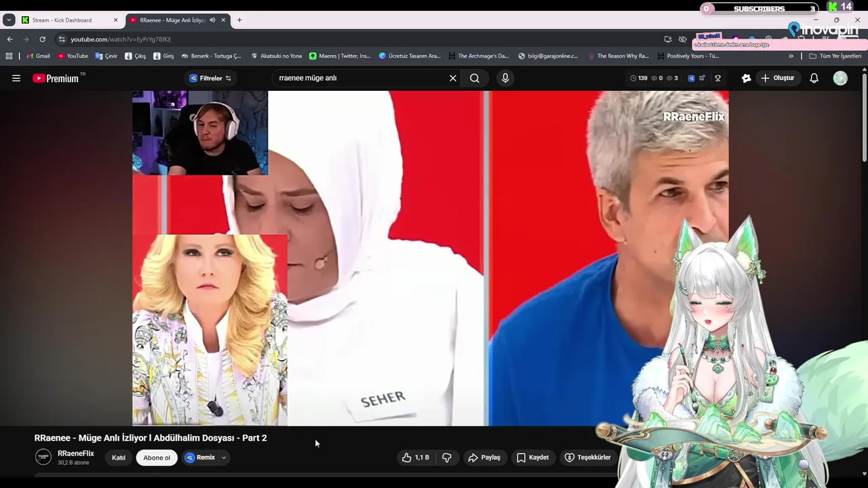Open RRaeneFlix channel avatar
Screen dimensions: 868x488
click(43, 457)
